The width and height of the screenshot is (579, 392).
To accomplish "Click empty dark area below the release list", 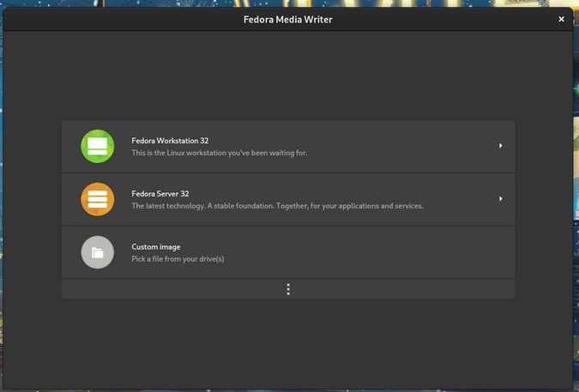I will point(288,343).
